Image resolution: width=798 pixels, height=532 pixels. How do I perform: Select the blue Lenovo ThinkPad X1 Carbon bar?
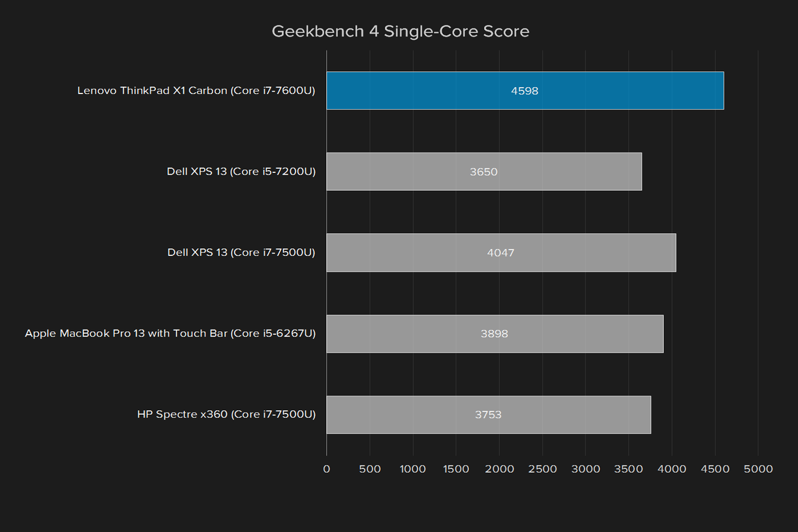[525, 91]
